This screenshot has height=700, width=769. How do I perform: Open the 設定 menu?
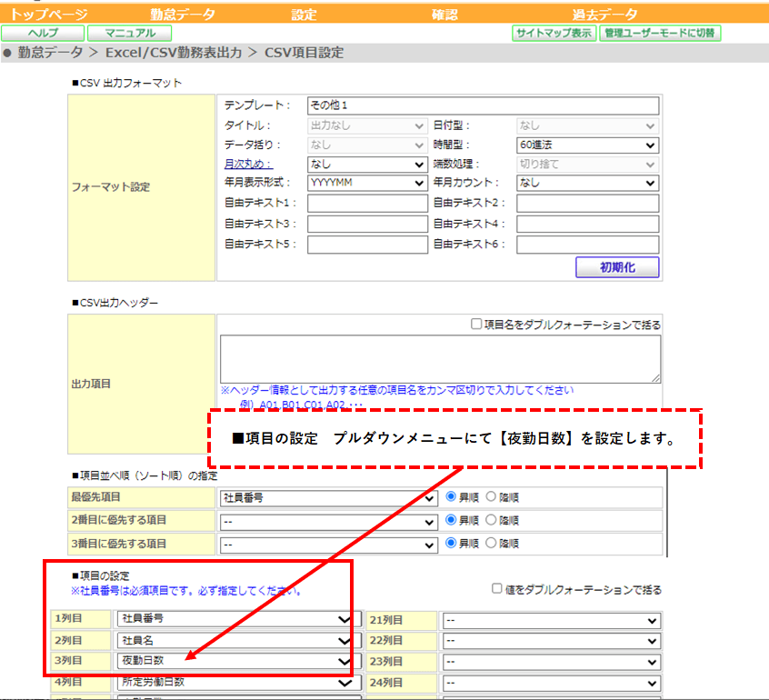point(304,15)
